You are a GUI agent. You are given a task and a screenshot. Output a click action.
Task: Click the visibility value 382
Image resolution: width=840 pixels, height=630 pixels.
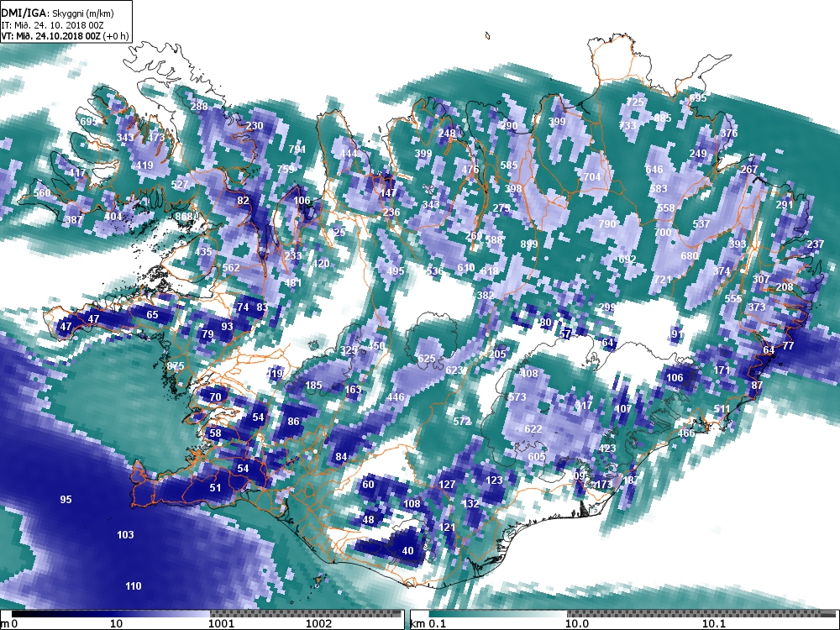pos(486,295)
